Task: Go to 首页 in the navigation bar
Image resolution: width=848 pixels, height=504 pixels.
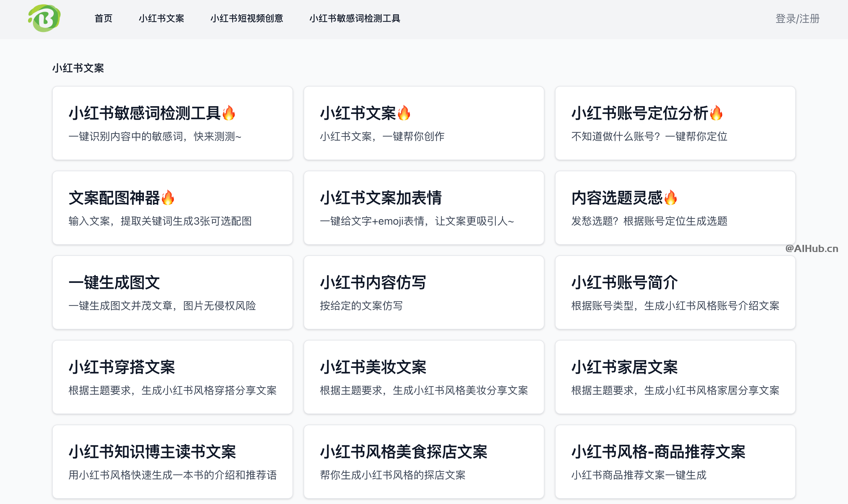Action: (103, 18)
